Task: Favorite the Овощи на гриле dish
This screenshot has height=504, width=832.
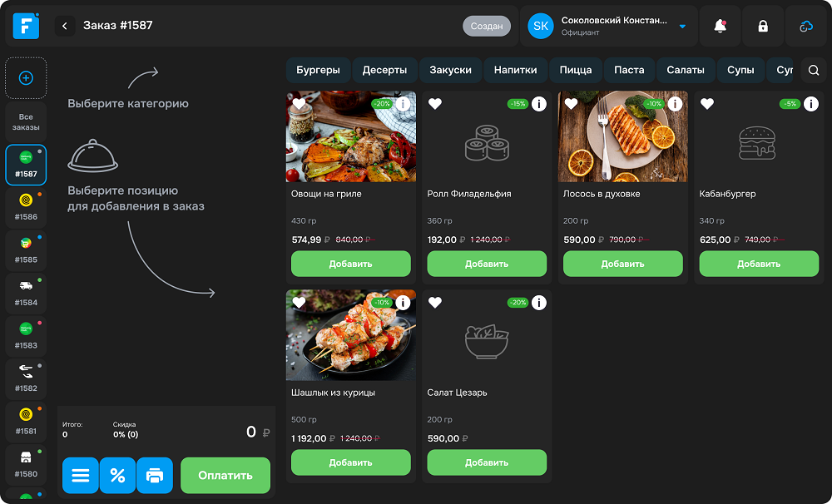Action: (x=299, y=104)
